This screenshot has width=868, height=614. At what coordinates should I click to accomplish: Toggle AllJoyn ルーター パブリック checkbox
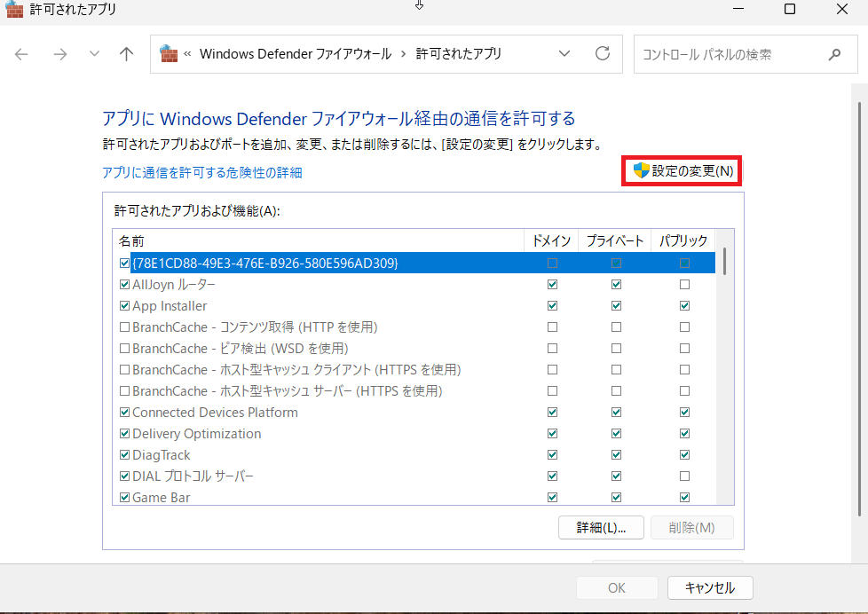[685, 285]
